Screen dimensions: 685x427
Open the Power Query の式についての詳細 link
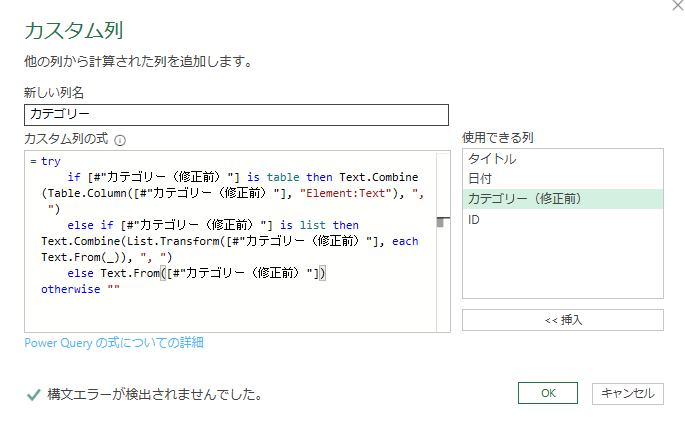pyautogui.click(x=114, y=343)
